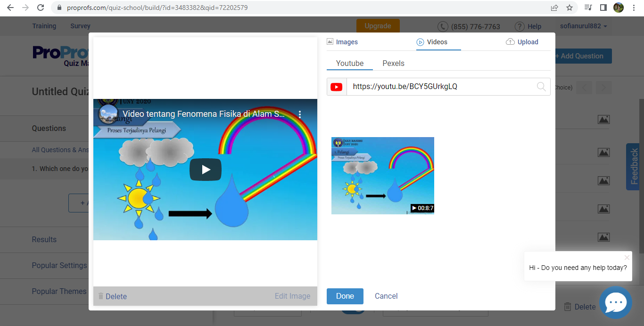Open the browser share icon
Viewport: 644px width, 326px height.
pyautogui.click(x=554, y=8)
